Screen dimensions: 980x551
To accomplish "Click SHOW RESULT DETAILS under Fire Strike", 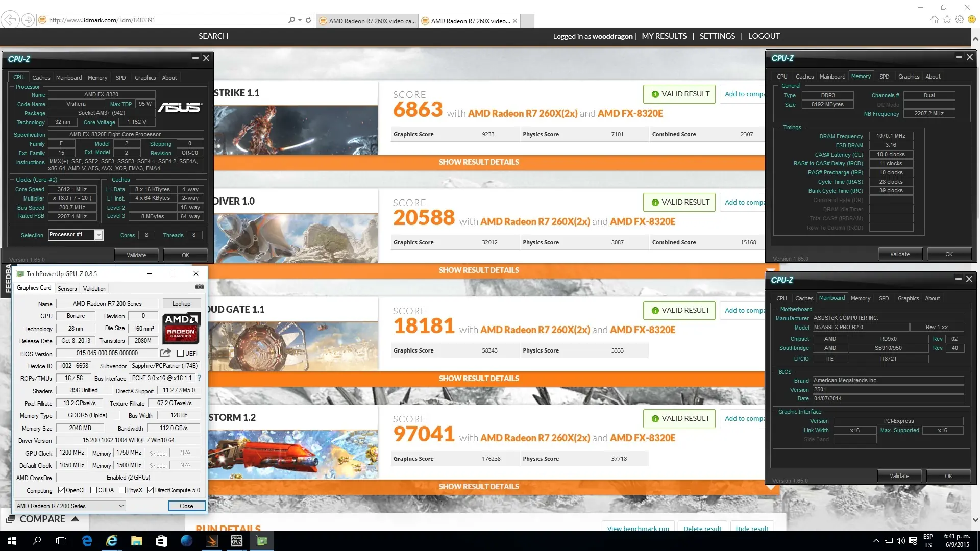I will pyautogui.click(x=479, y=162).
